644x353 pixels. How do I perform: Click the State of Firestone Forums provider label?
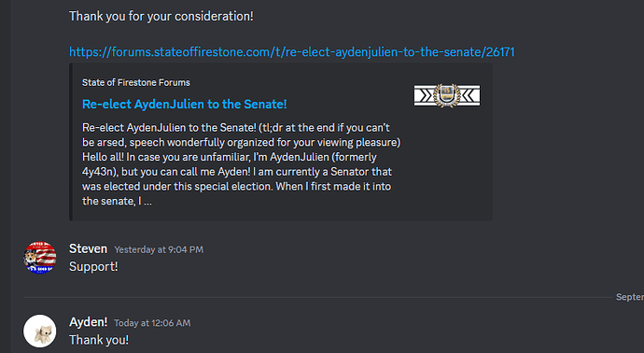pyautogui.click(x=136, y=82)
